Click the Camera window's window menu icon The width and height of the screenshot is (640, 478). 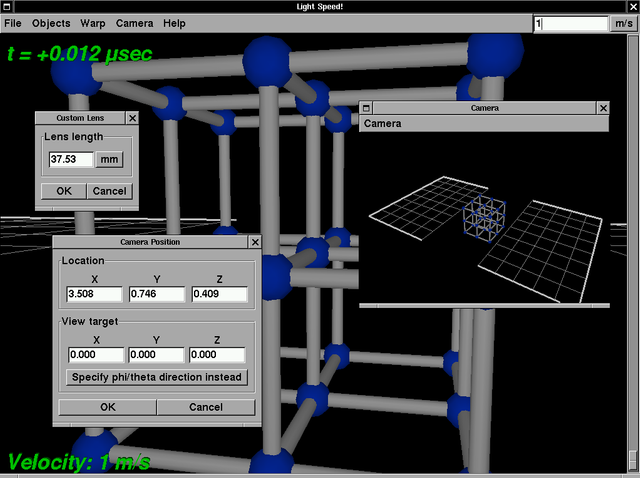pos(366,108)
